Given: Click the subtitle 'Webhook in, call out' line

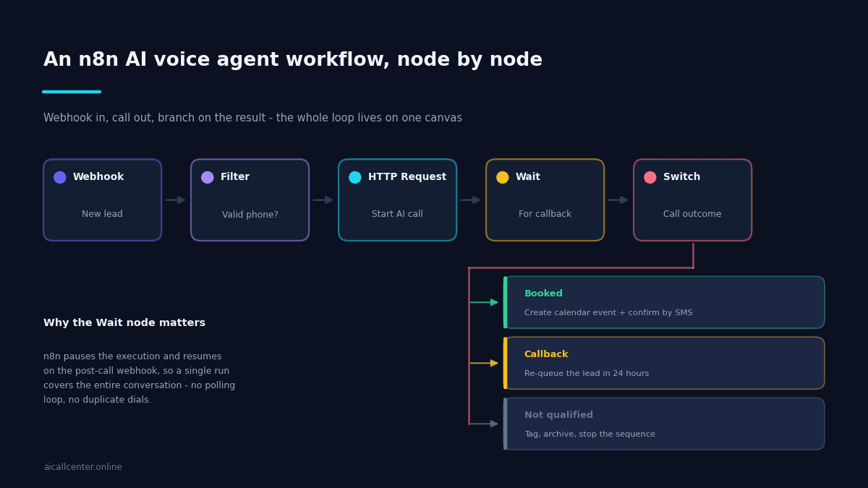Looking at the screenshot, I should point(252,118).
